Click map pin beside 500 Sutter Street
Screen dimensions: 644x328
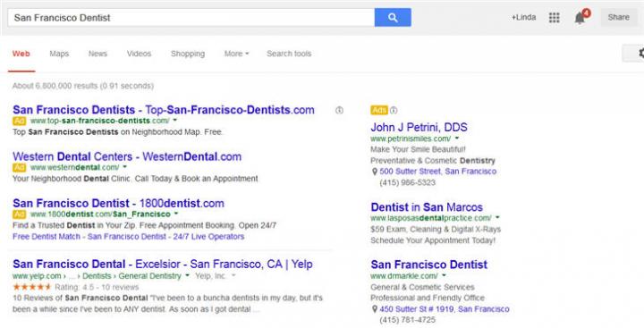[x=374, y=172]
